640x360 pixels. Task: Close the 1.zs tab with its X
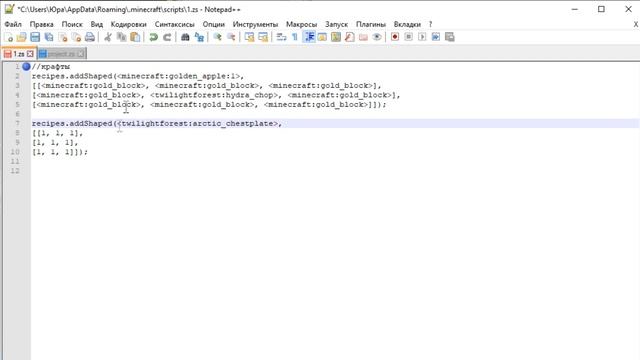tap(30, 54)
